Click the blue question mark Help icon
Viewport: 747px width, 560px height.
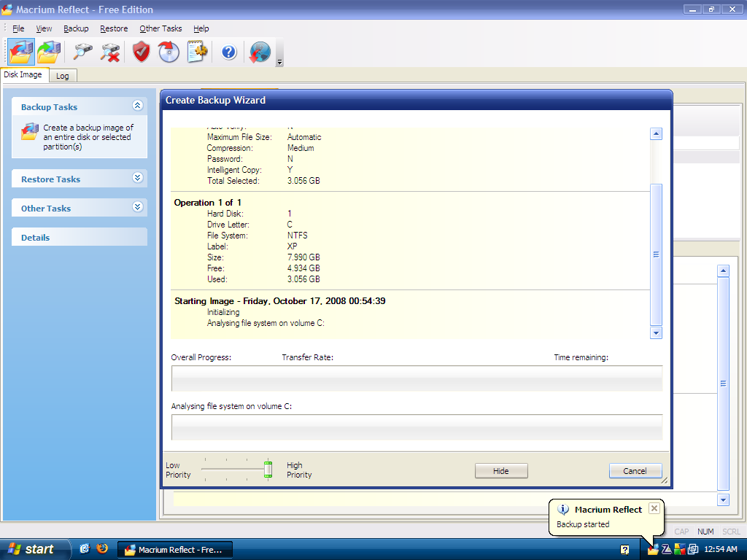coord(228,52)
